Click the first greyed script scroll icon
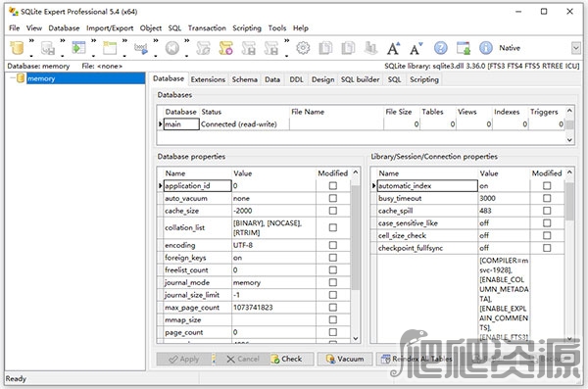 [x=203, y=48]
